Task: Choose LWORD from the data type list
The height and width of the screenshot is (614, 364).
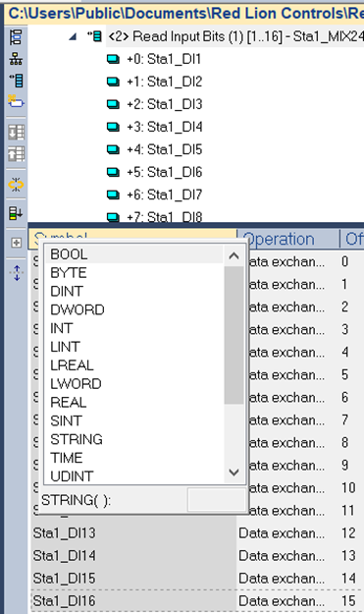Action: point(134,384)
